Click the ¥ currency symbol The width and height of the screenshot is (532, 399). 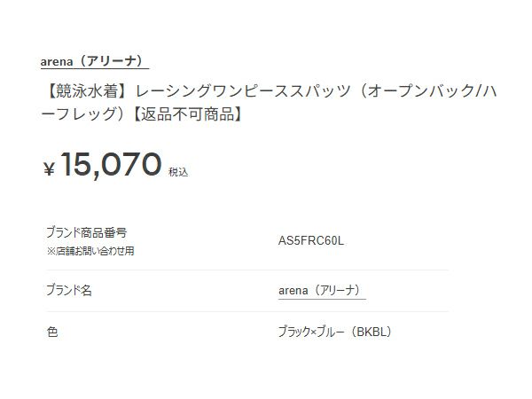coord(50,168)
